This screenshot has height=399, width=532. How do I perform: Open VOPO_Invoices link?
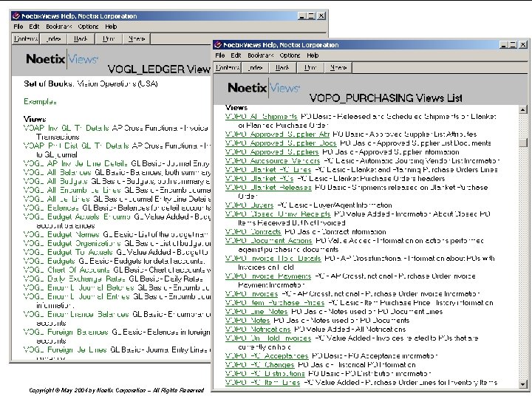click(x=251, y=294)
